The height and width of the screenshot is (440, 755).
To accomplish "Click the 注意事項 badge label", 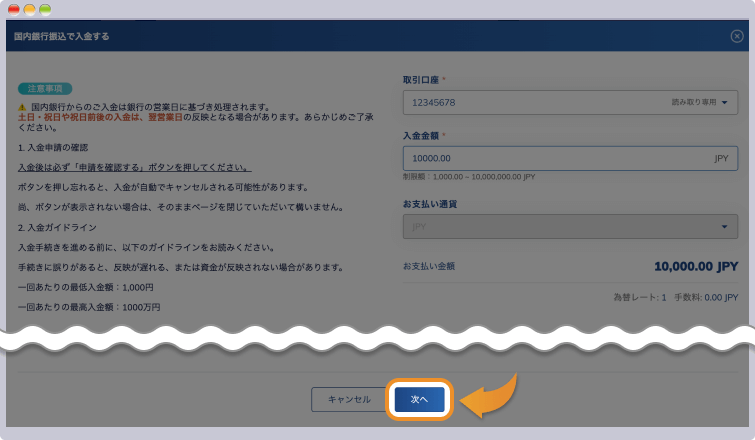I will (x=45, y=88).
